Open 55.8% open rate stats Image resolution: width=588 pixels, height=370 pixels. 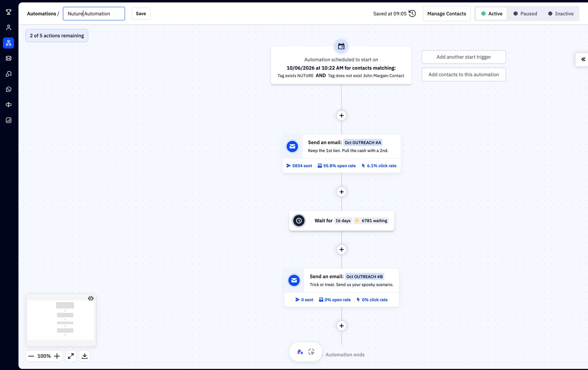tap(337, 166)
